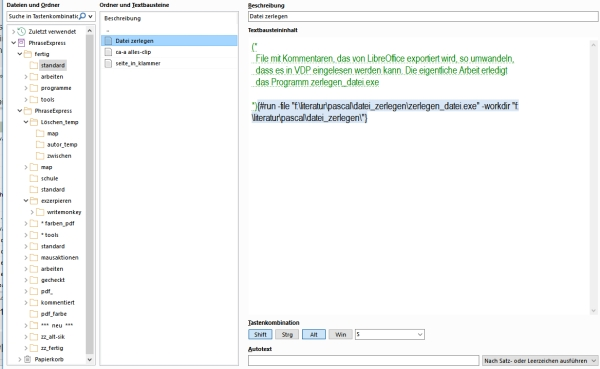The image size is (600, 369).
Task: Expand the mausaktionen folder
Action: 26,257
